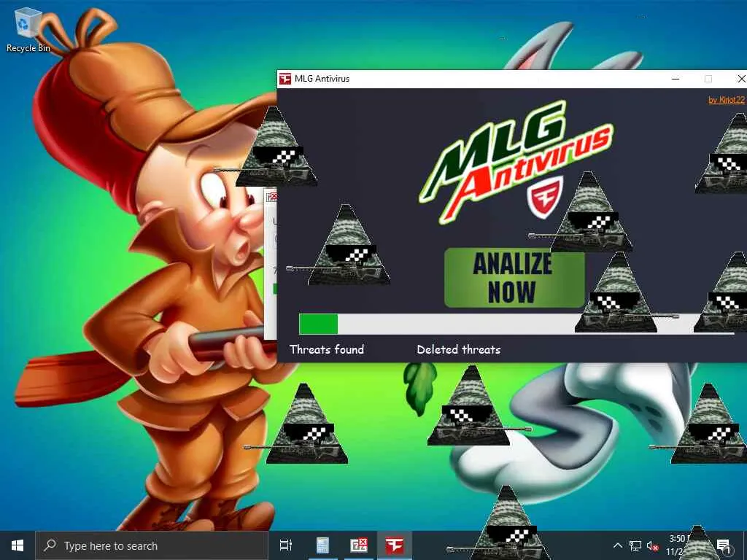Click the blue document app taskbar icon

click(322, 545)
